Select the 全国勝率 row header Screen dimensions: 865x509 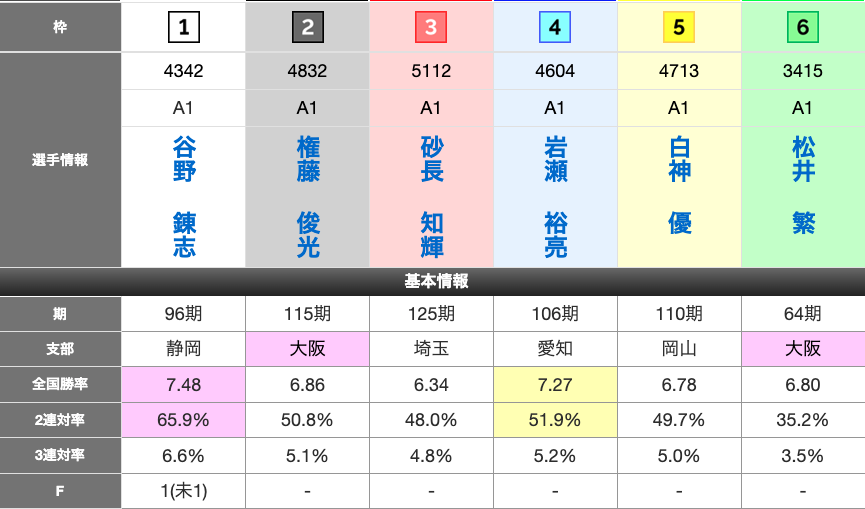click(x=60, y=384)
